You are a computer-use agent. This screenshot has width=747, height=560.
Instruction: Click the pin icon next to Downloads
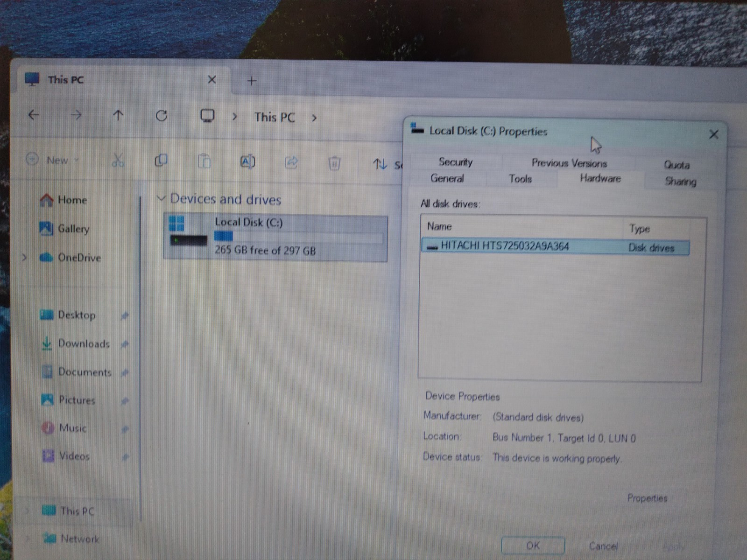point(125,344)
